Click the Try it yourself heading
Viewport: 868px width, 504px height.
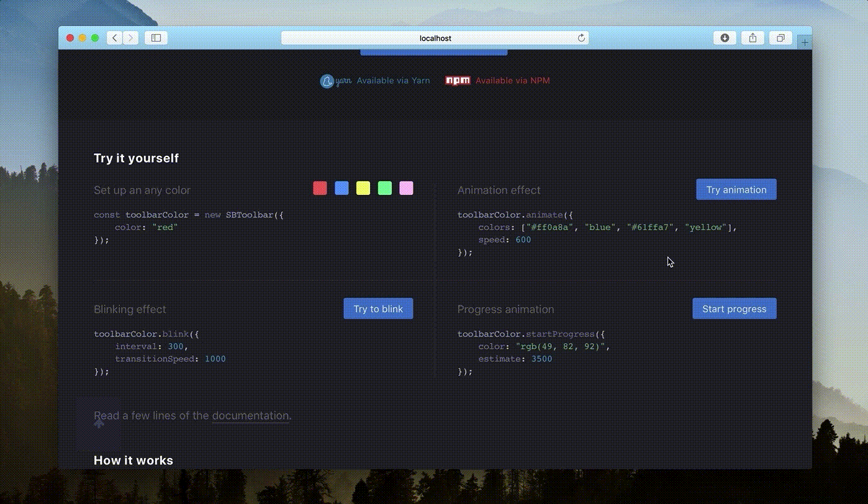coord(136,158)
